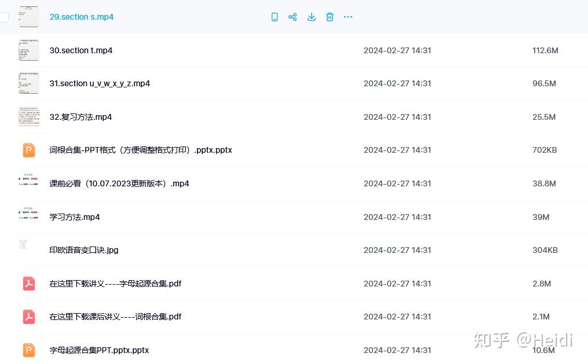Select file name 印欧语音变口诀.jpg

tap(84, 250)
